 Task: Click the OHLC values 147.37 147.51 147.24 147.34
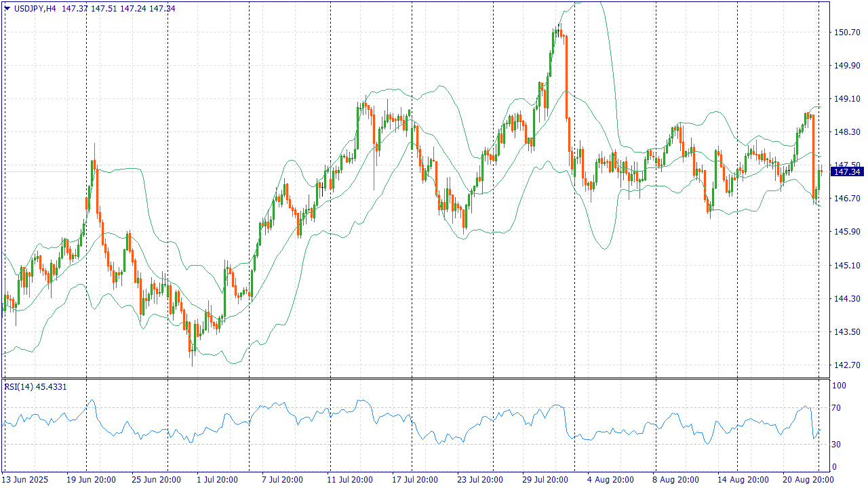pyautogui.click(x=118, y=8)
